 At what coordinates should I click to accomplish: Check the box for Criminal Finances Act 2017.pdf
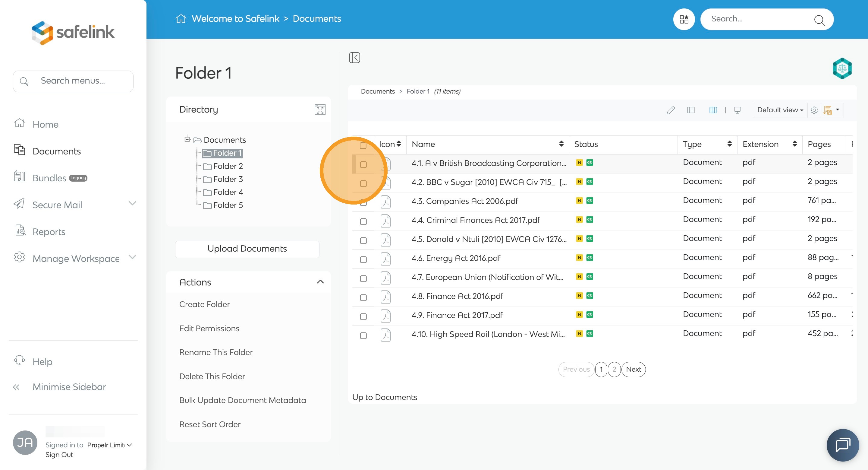tap(363, 221)
